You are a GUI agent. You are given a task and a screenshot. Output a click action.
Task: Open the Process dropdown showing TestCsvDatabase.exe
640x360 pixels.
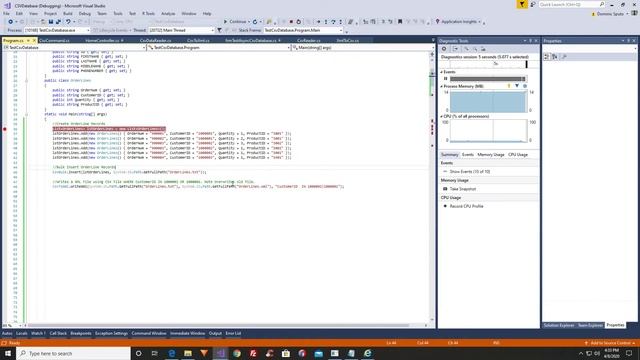57,30
